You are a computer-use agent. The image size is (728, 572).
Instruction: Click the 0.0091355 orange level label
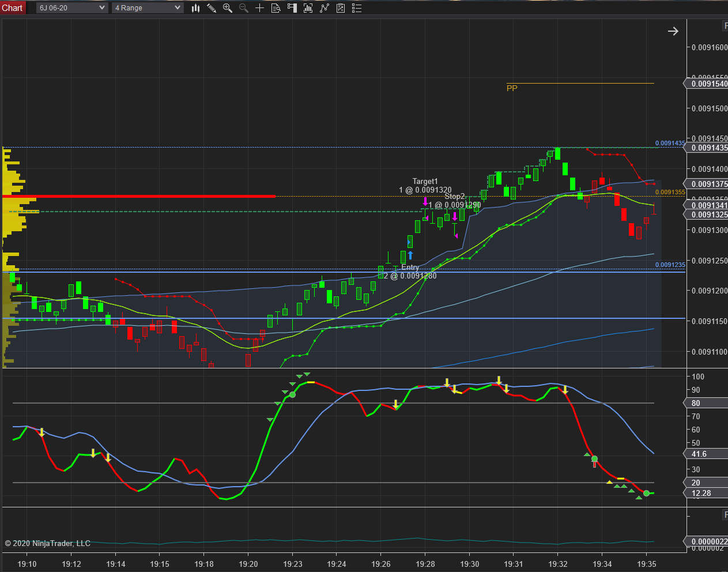click(x=670, y=193)
